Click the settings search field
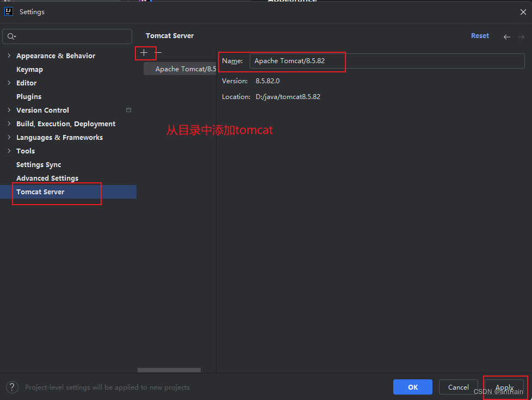Viewport: 532px width, 400px height. [67, 36]
